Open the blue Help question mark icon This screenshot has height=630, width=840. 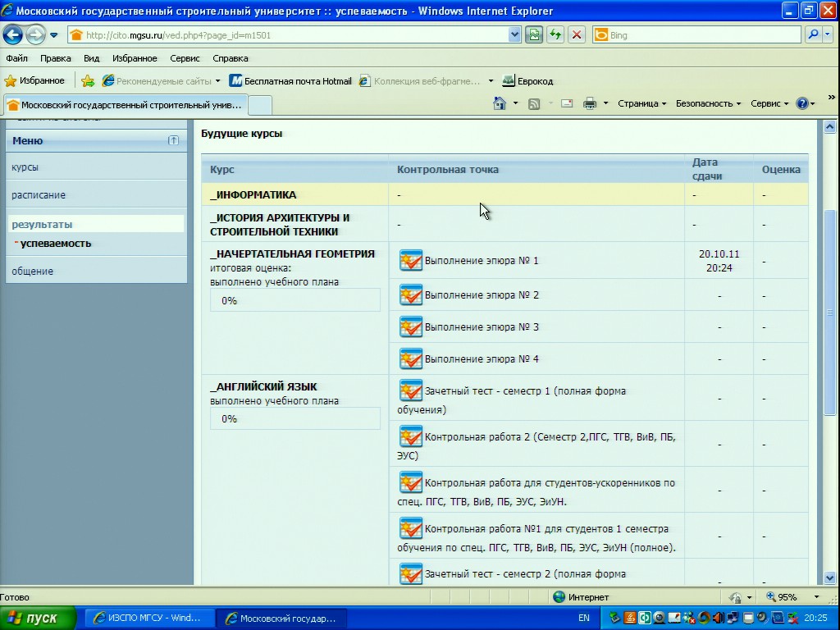click(802, 103)
